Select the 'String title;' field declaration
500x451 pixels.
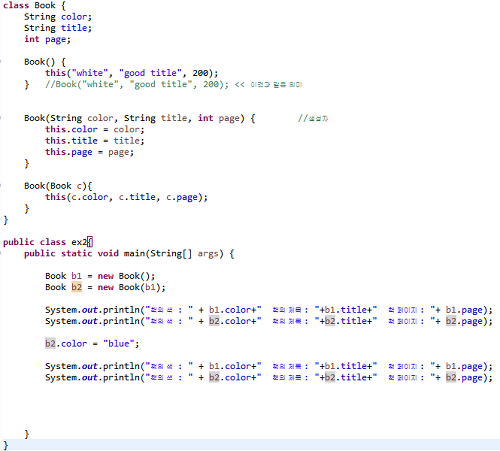[58, 28]
